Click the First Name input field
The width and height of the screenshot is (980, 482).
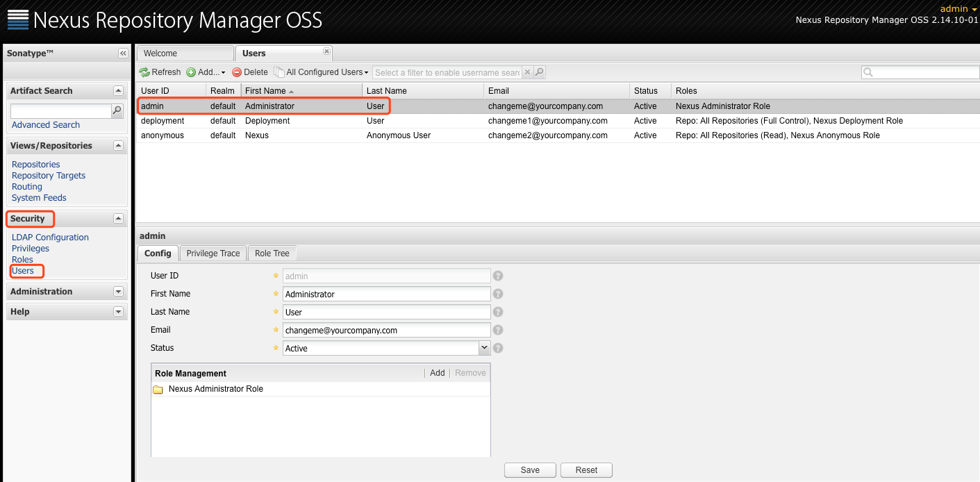[387, 294]
